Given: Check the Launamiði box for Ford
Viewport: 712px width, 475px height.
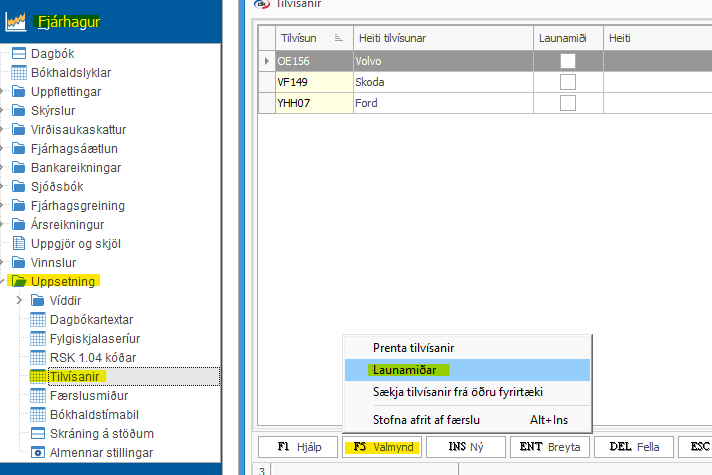Looking at the screenshot, I should pyautogui.click(x=568, y=103).
